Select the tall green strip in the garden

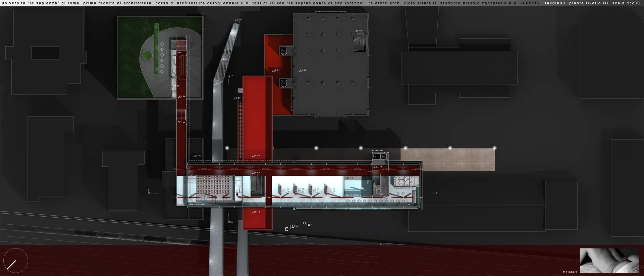coord(156,48)
